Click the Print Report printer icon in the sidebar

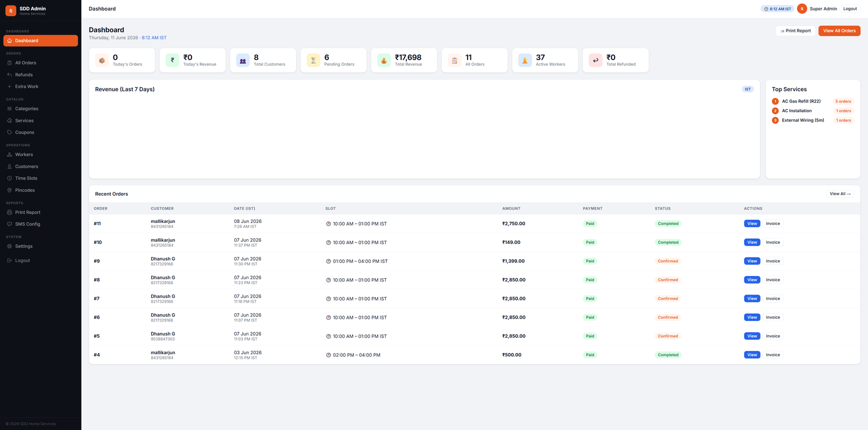[x=9, y=213]
